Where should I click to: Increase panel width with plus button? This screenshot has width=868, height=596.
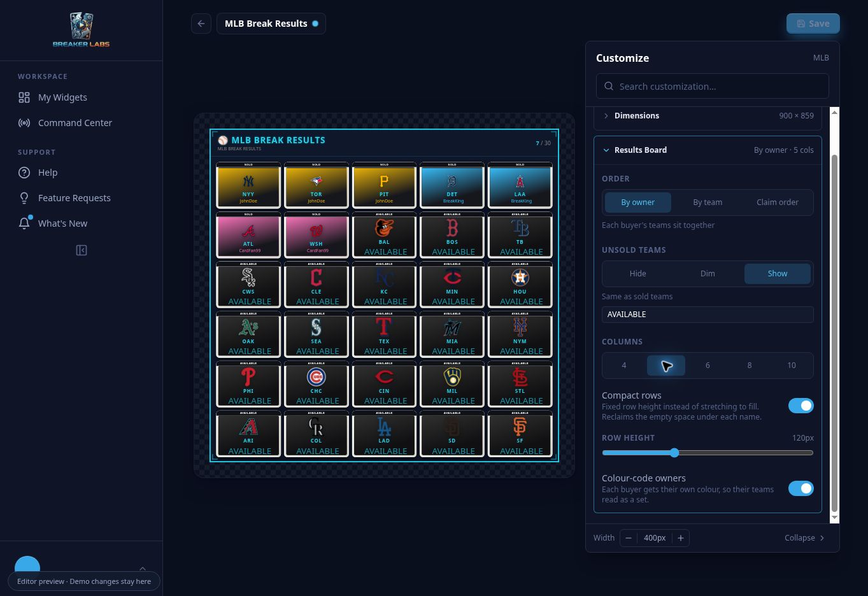click(681, 538)
